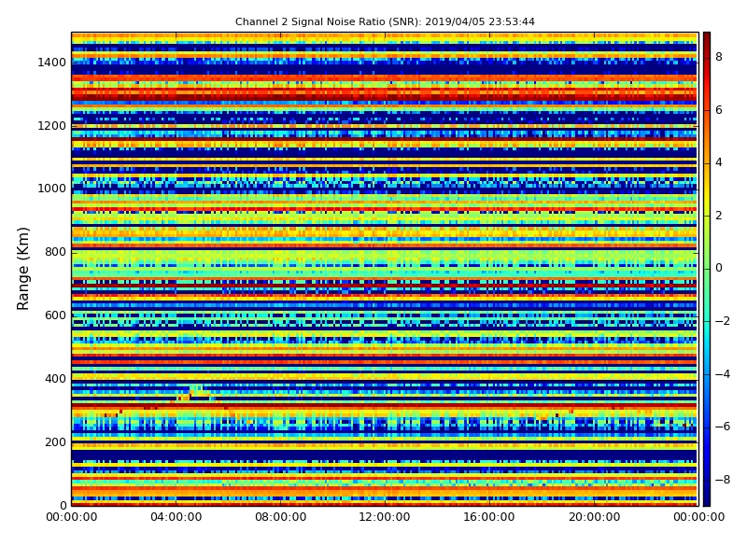Click the SNR heatmap plot area
Image resolution: width=747 pixels, height=560 pixels.
coord(385,269)
